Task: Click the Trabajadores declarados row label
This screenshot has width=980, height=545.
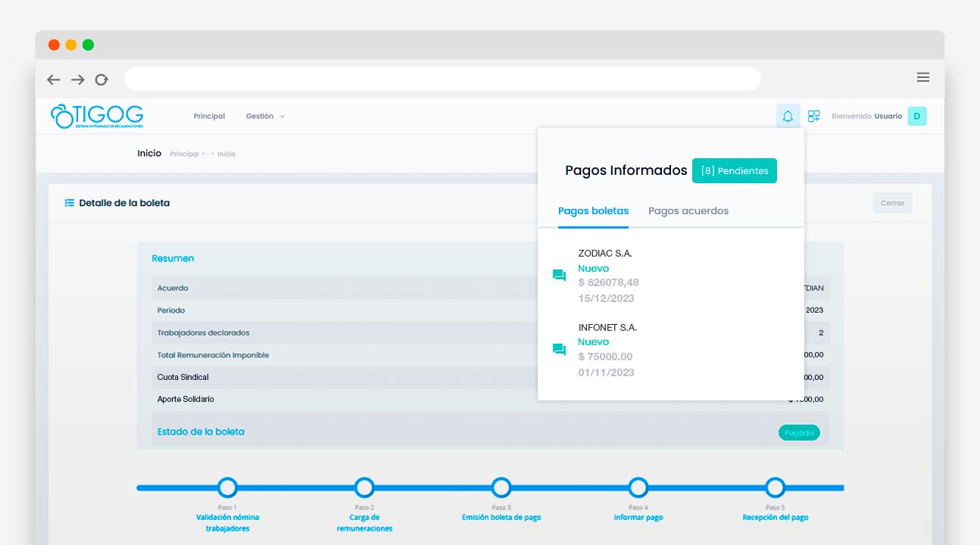Action: (203, 333)
